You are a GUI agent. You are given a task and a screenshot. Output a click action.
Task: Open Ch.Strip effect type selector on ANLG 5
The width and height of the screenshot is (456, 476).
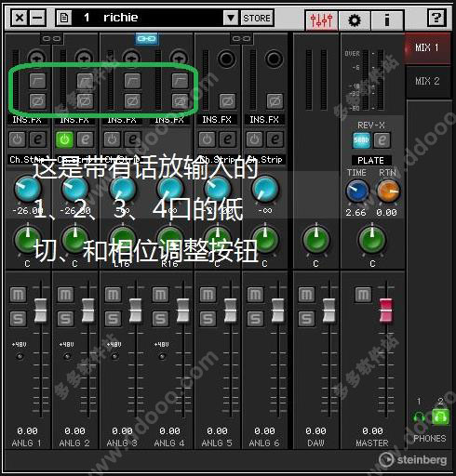(x=217, y=160)
